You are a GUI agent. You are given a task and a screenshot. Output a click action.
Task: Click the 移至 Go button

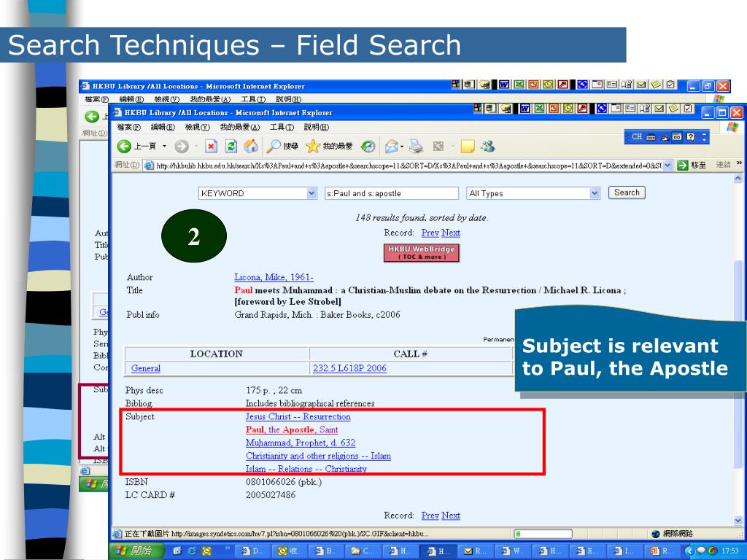click(692, 166)
